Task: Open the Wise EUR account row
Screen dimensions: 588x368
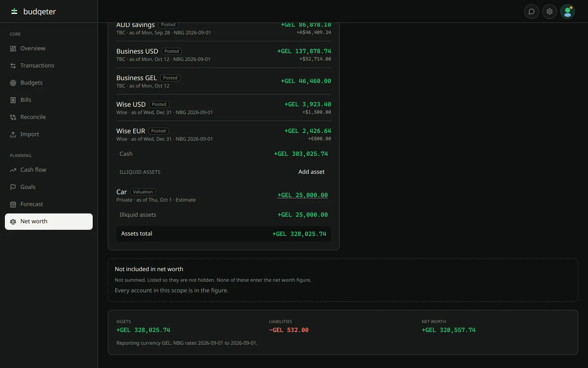Action: (x=224, y=135)
